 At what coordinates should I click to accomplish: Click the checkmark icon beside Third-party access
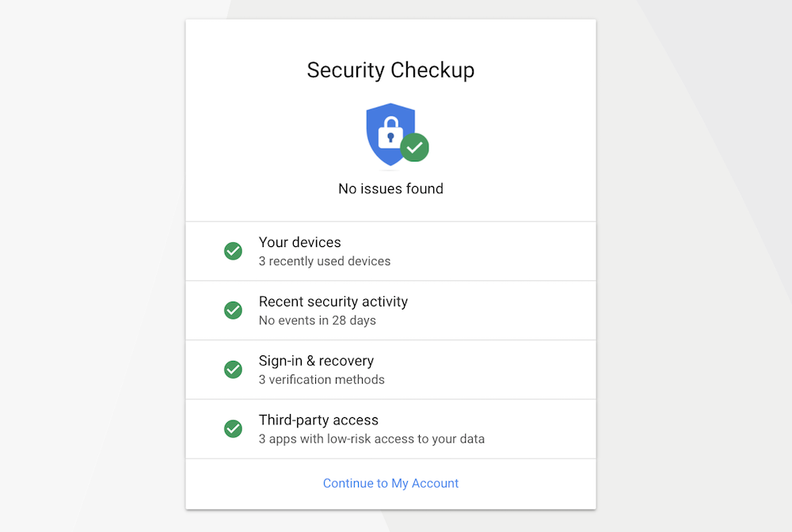click(233, 428)
